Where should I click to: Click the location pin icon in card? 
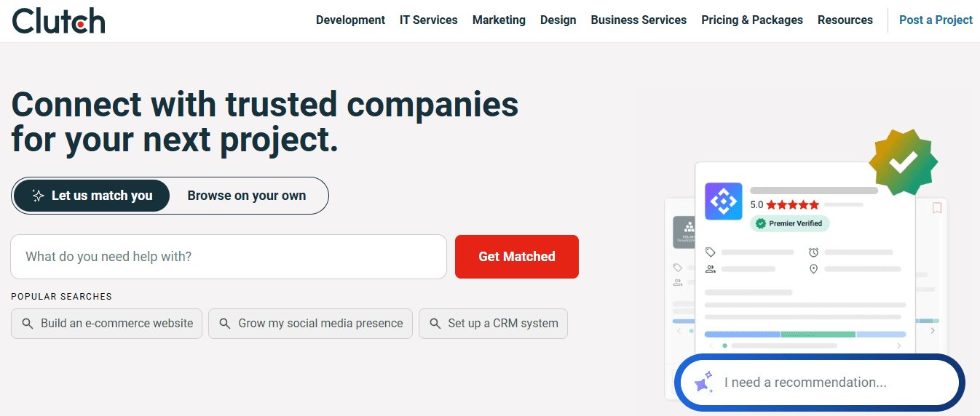(814, 269)
